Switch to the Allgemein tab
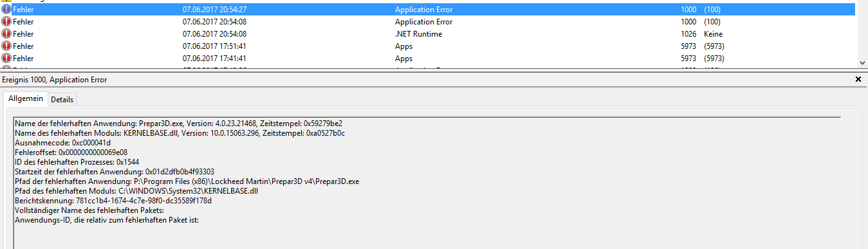The width and height of the screenshot is (868, 249). 26,98
